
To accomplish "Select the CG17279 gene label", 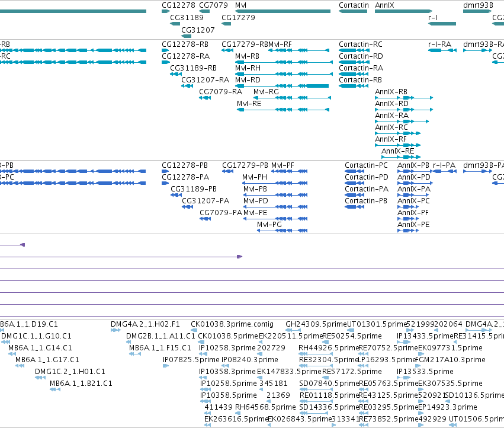I will point(238,18).
